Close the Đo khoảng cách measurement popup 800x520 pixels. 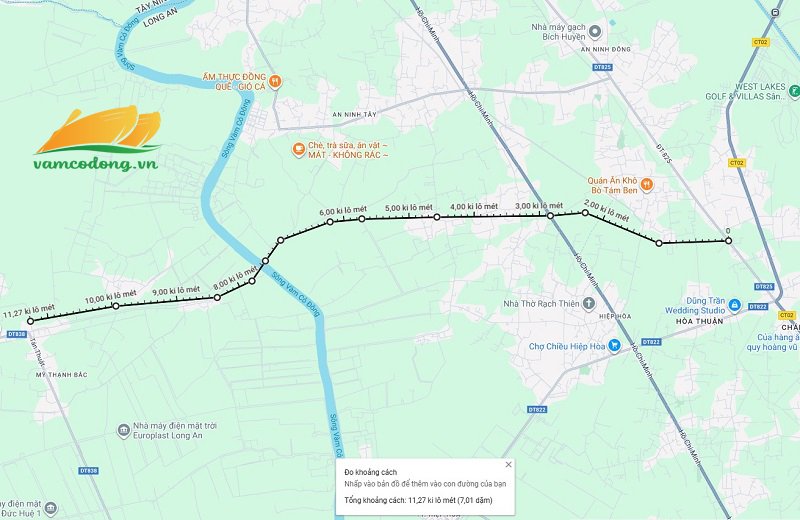point(508,464)
